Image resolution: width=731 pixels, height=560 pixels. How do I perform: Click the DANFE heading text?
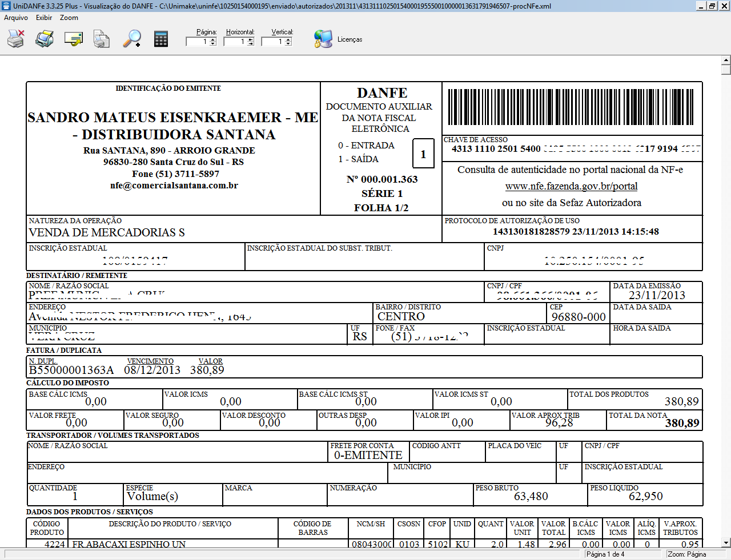[382, 93]
